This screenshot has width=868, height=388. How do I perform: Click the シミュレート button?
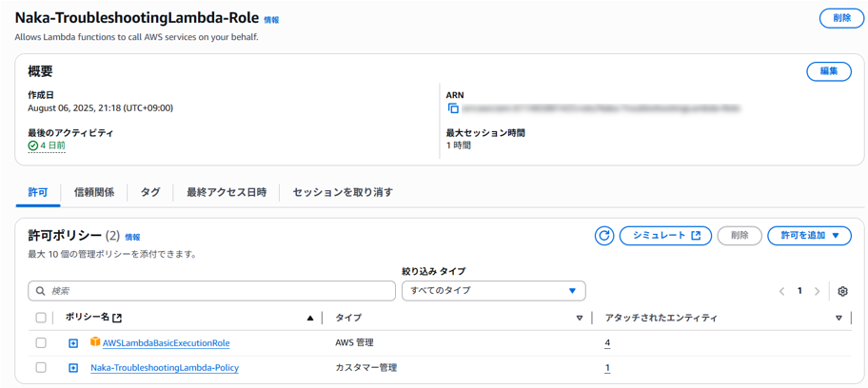pyautogui.click(x=665, y=236)
